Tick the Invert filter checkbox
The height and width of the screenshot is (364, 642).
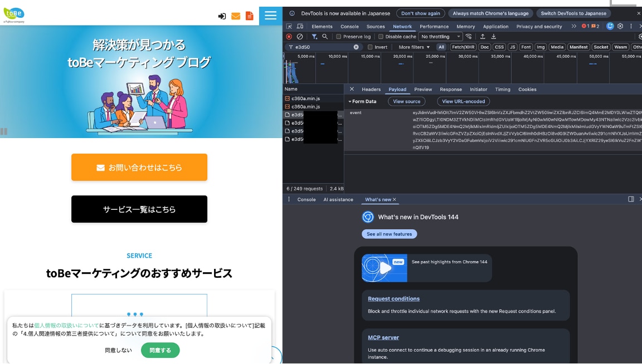pyautogui.click(x=369, y=47)
